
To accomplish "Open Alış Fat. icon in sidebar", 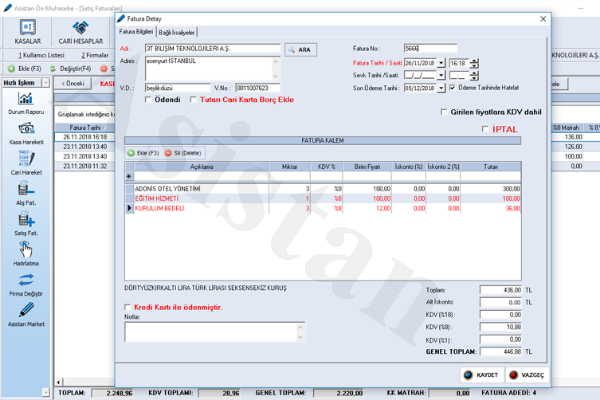I will point(26,189).
